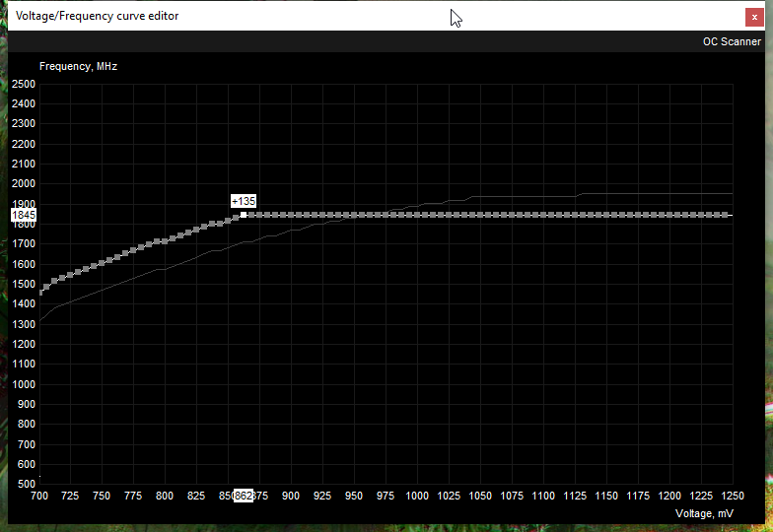
Task: Click the highlighted 862 voltage readout on the axis
Action: pos(244,496)
